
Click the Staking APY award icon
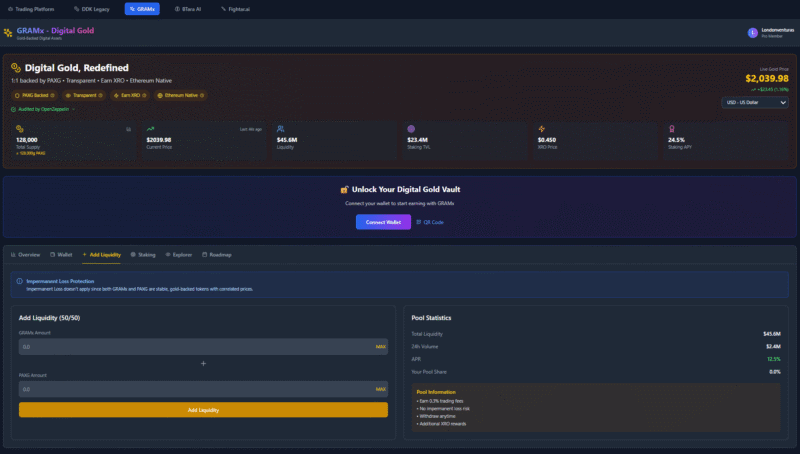[671, 129]
